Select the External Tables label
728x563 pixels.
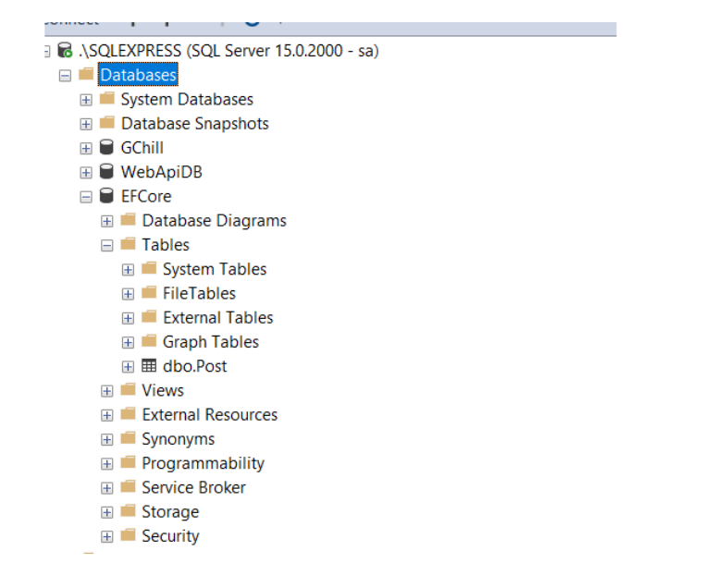tap(217, 318)
